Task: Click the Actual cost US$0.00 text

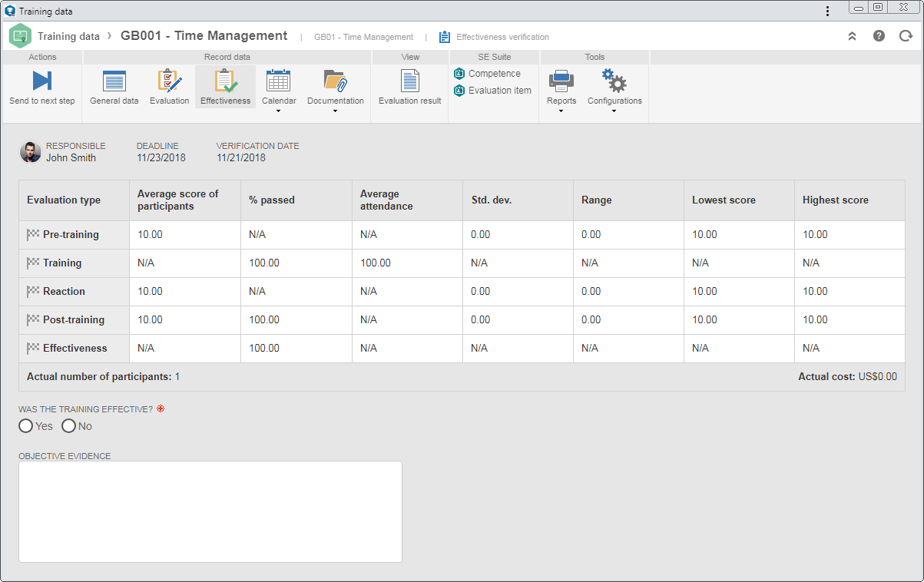Action: tap(847, 377)
